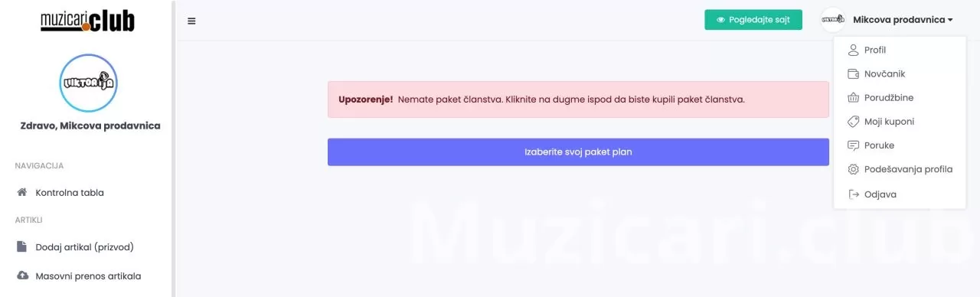Click Izaberite svoj paket plan button
Image resolution: width=980 pixels, height=297 pixels.
click(578, 152)
